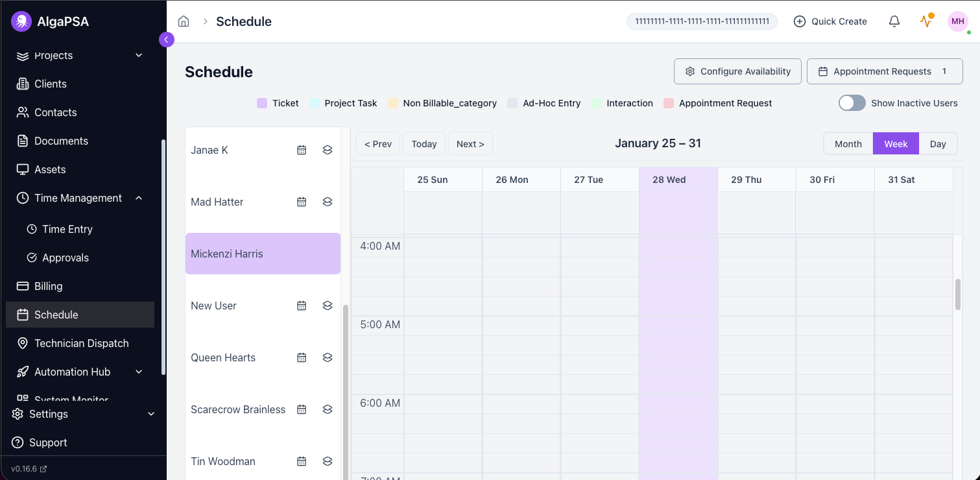The image size is (980, 480).
Task: Expand the Settings chevron
Action: (151, 414)
